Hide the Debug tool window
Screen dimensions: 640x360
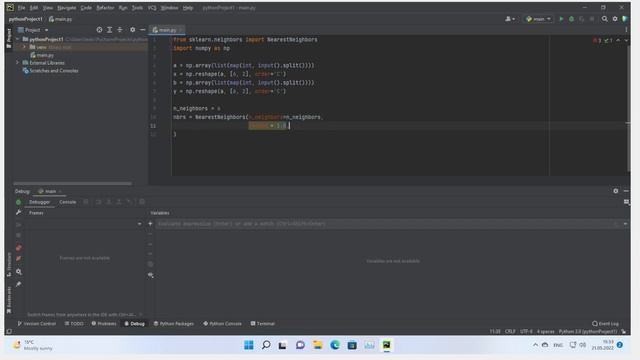coord(626,191)
